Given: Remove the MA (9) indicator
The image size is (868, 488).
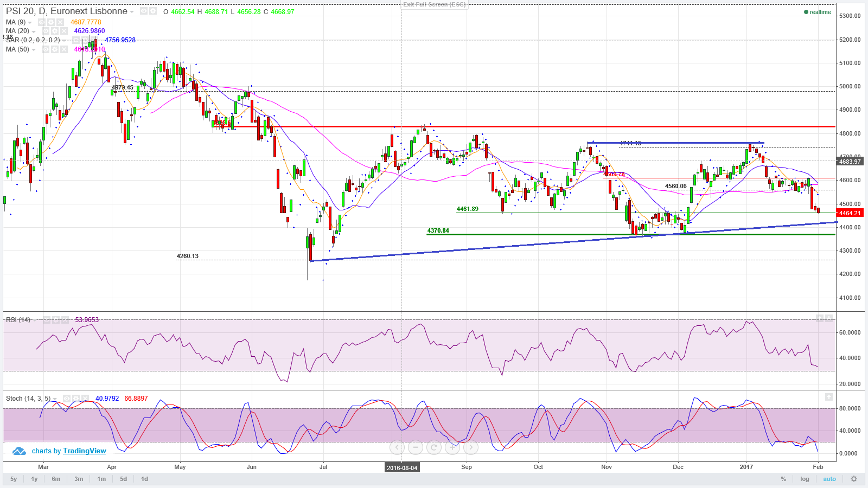Looking at the screenshot, I should (60, 22).
